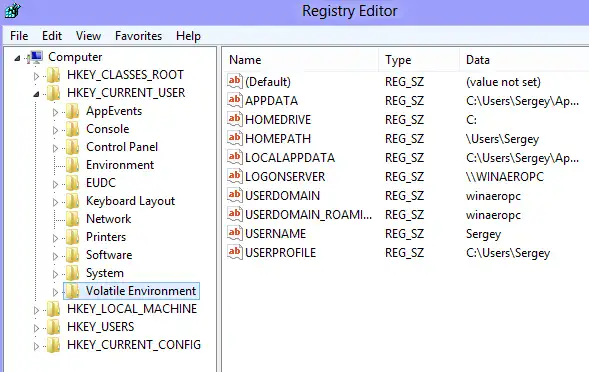Click the HKEY_USERS folder icon
The image size is (589, 372).
tap(54, 327)
